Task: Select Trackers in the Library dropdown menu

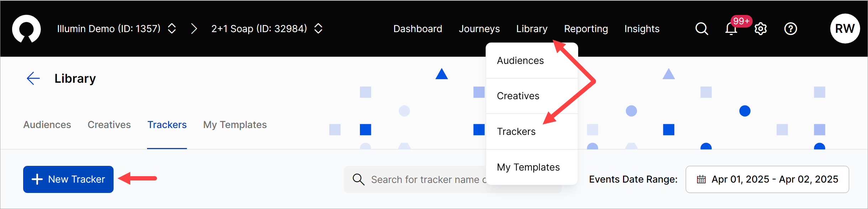Action: 516,132
